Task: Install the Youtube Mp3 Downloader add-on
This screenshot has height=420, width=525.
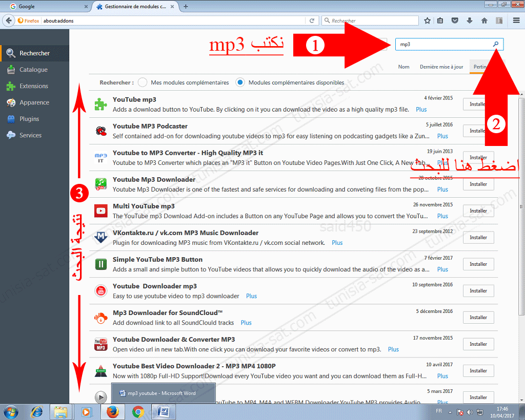Action: click(478, 184)
